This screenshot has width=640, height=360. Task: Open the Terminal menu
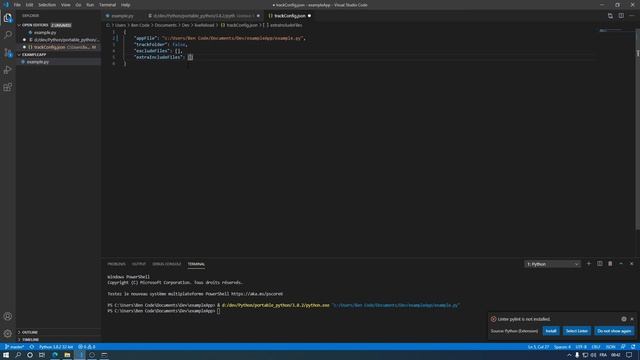[107, 5]
